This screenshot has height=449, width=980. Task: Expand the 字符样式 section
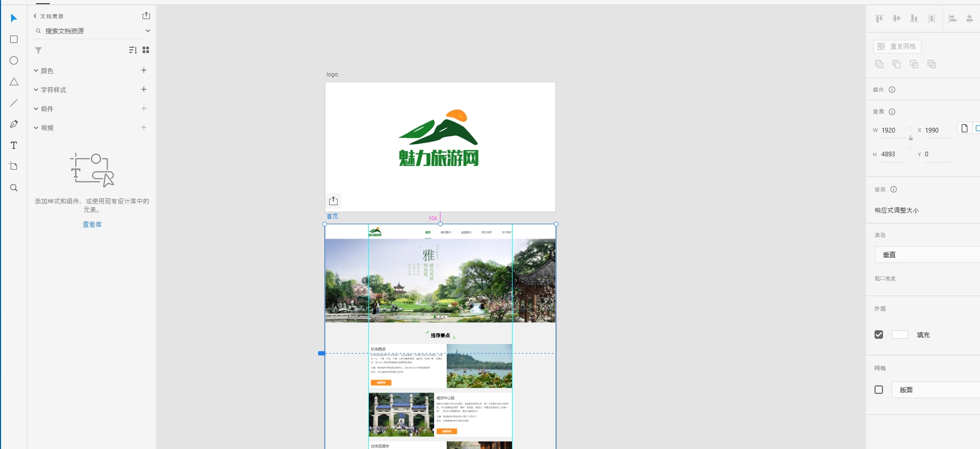pos(36,90)
